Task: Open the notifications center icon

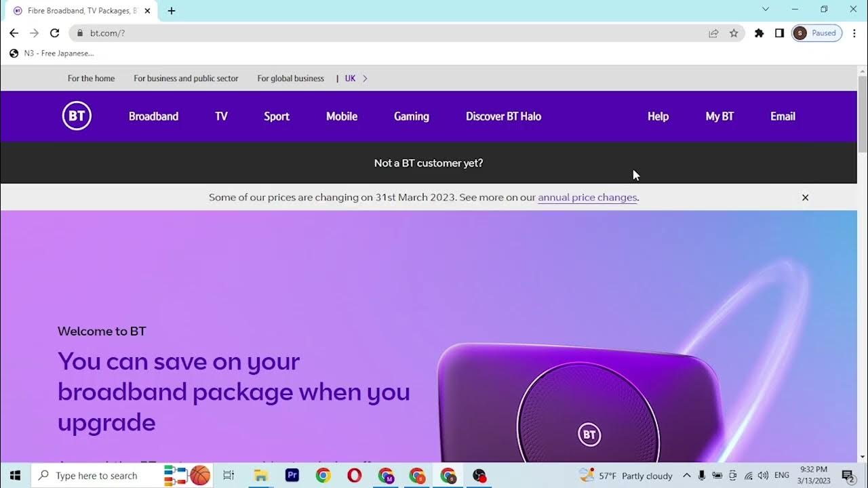Action: (848, 476)
